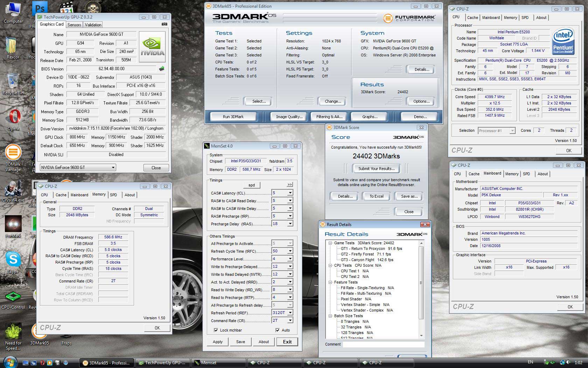Open the Windows Start orb
588x368 pixels.
tap(10, 362)
